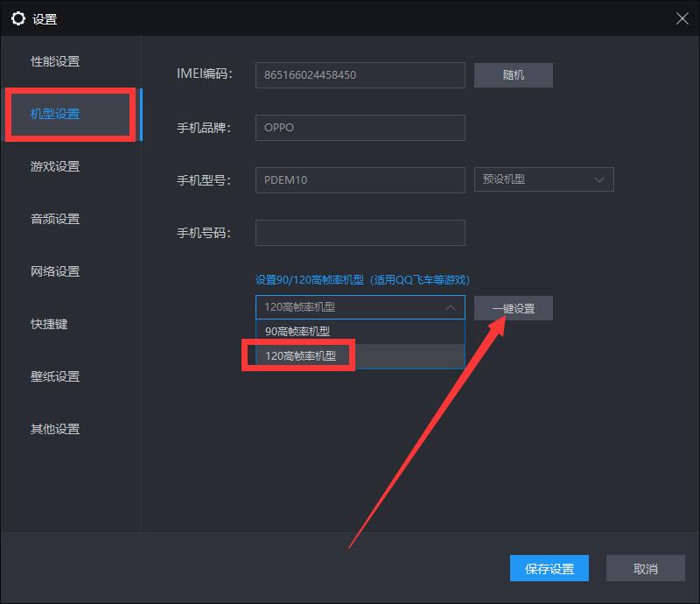Screen dimensions: 700x604
Task: Collapse the 120高帧率机型 combo box
Action: (x=360, y=307)
